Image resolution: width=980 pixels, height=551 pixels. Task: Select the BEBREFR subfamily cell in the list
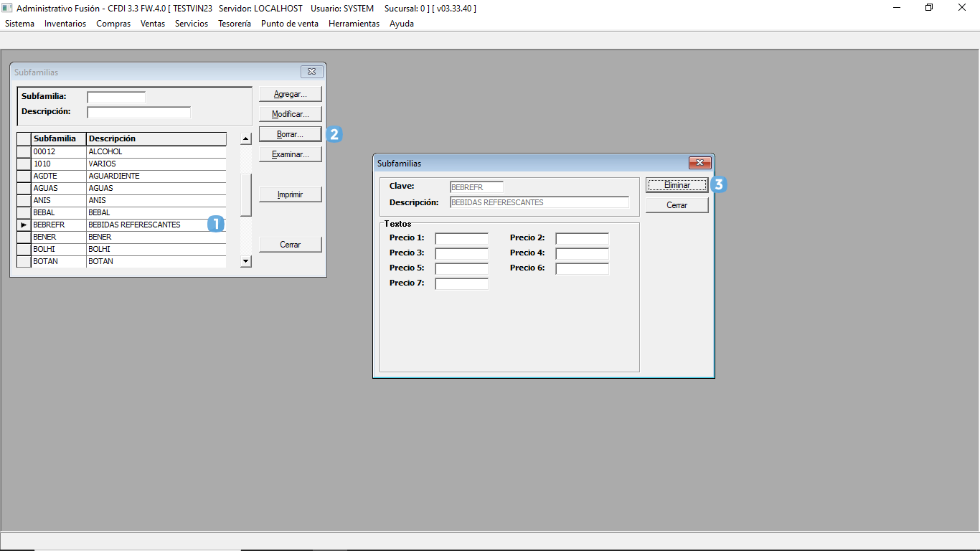click(59, 225)
